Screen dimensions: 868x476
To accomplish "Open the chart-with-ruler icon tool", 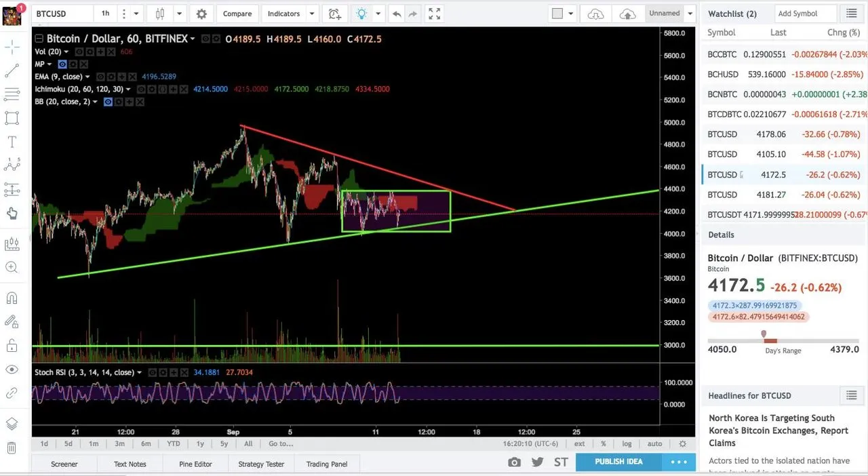I will (12, 243).
